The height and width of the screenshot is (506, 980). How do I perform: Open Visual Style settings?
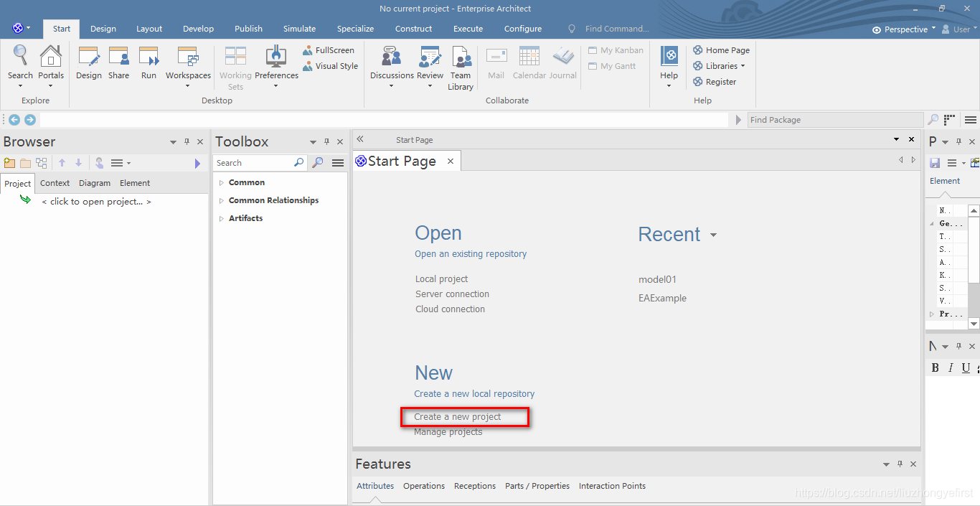pyautogui.click(x=330, y=66)
